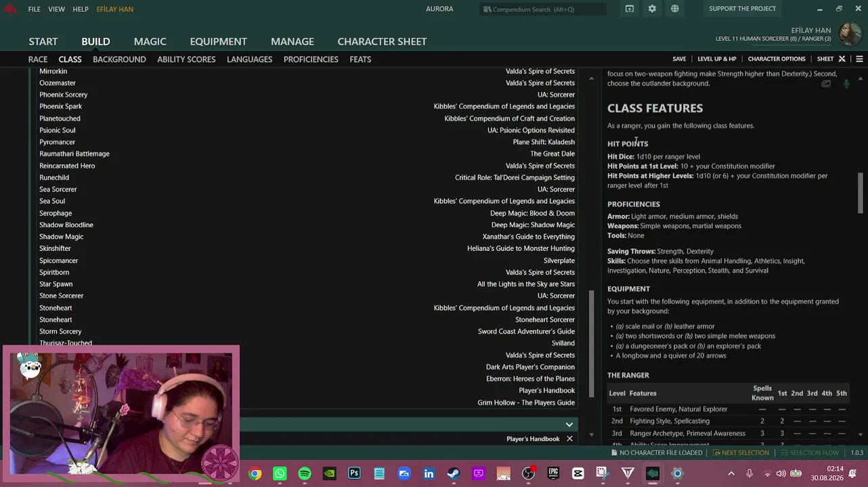Image resolution: width=868 pixels, height=487 pixels.
Task: Select the Shadow Magic row
Action: pyautogui.click(x=307, y=237)
